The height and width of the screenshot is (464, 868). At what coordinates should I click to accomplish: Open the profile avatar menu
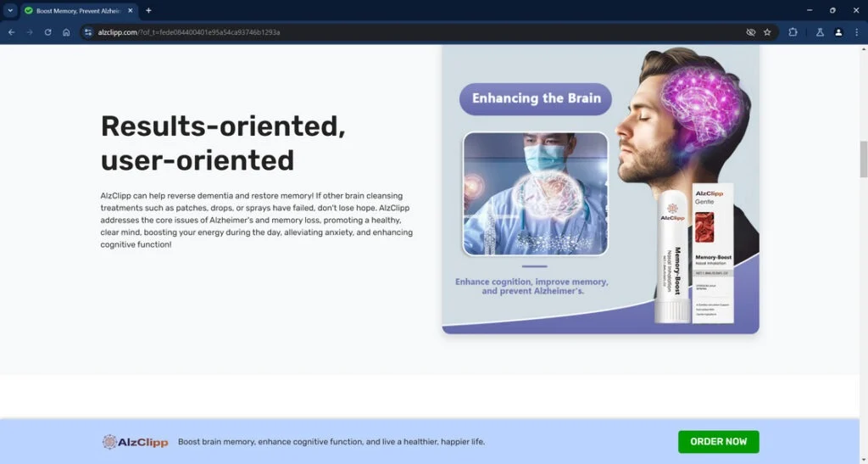point(838,32)
